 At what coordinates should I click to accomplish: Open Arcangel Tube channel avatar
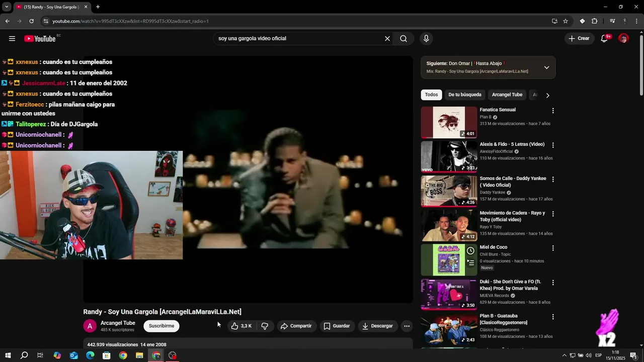[90, 326]
